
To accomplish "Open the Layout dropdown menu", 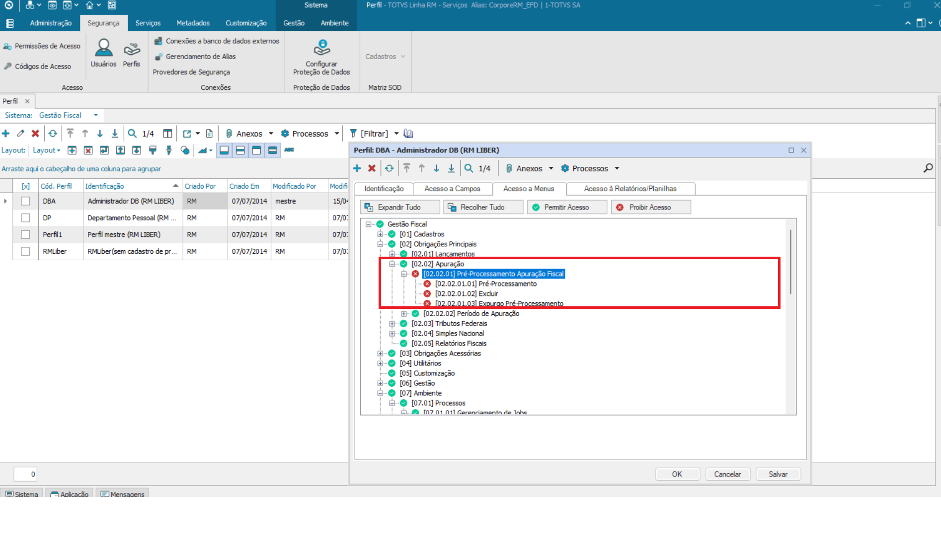I will 47,150.
